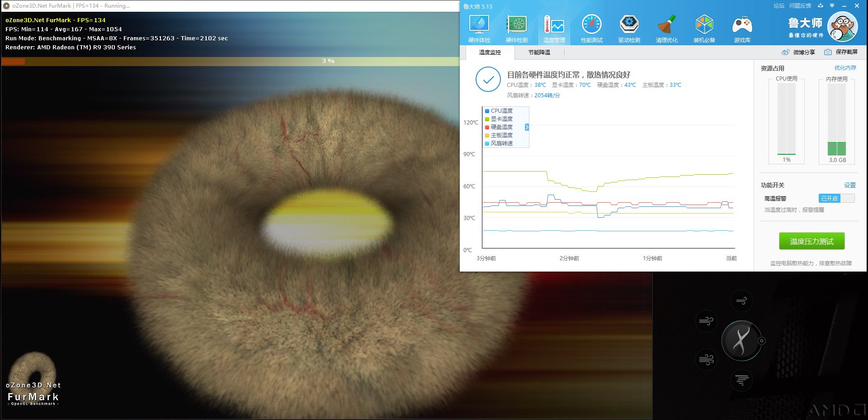Click the FurMark window title bar text
The image size is (868, 420).
click(x=71, y=6)
